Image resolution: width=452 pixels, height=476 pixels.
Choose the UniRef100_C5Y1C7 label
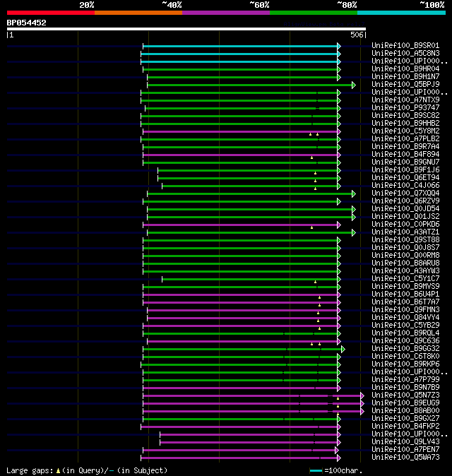[405, 279]
